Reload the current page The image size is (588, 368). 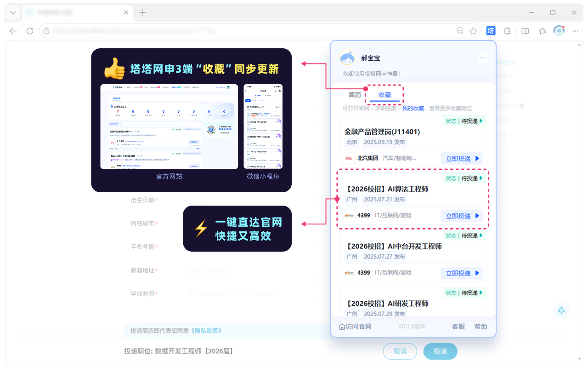30,31
